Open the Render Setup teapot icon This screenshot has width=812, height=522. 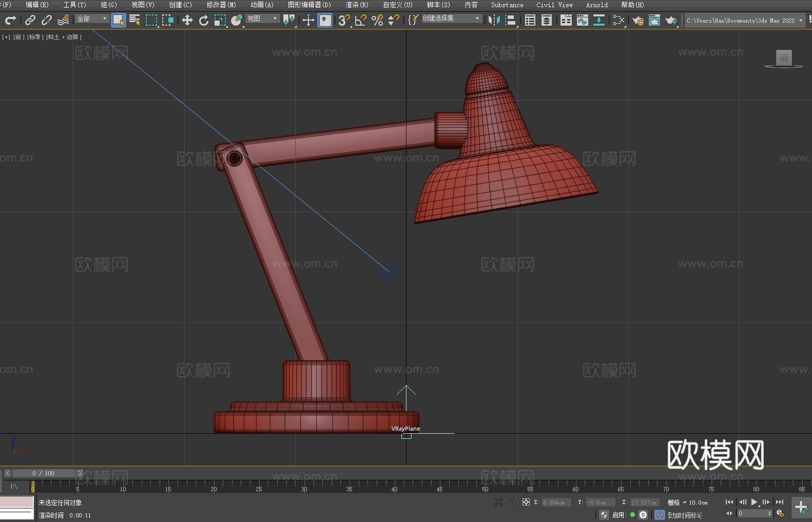point(637,21)
